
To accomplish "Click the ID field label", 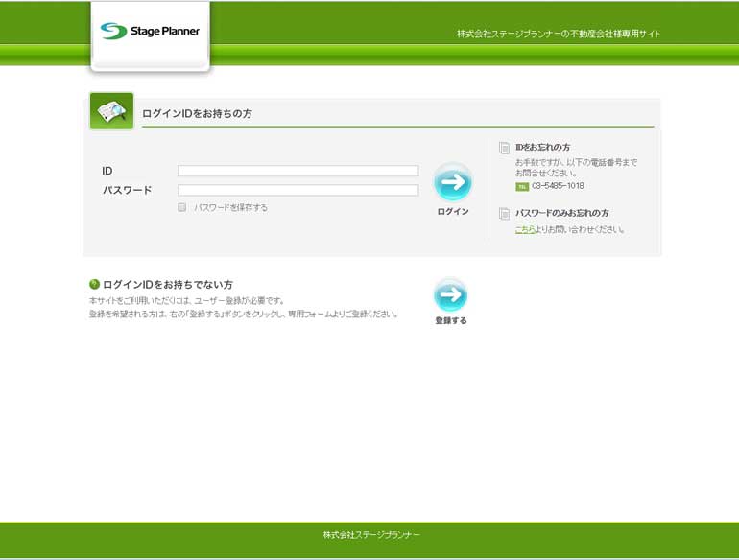I will (x=107, y=171).
